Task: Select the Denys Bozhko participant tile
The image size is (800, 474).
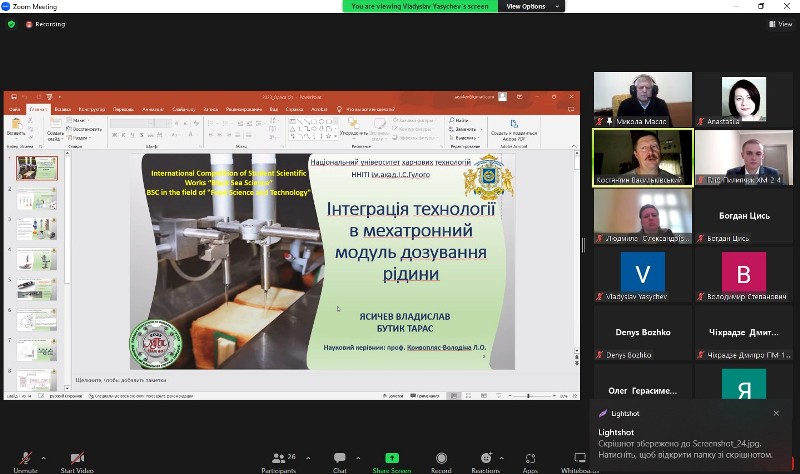Action: click(x=642, y=336)
